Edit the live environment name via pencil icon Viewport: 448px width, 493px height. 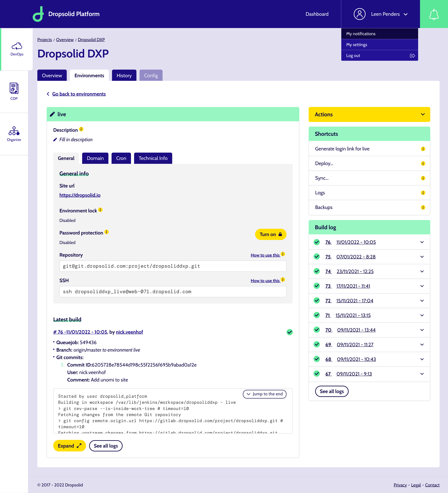52,114
